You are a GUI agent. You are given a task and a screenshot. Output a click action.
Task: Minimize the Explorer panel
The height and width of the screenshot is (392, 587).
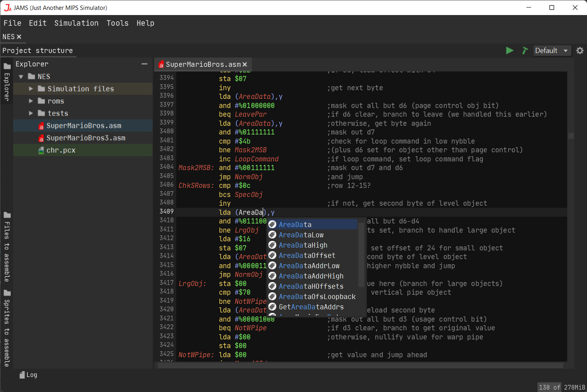click(x=144, y=64)
